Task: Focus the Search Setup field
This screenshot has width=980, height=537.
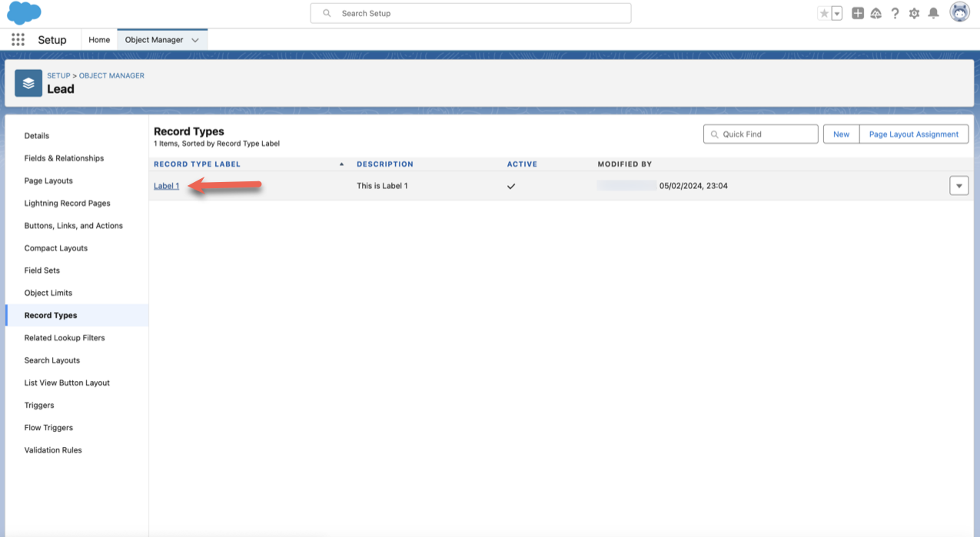Action: pos(470,13)
